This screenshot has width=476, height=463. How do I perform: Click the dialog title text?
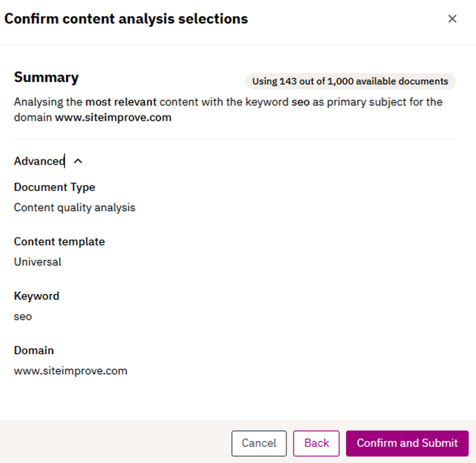[x=126, y=19]
